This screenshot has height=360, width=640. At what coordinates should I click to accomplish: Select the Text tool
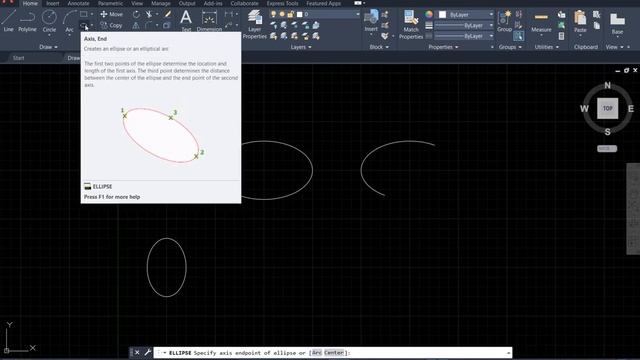tap(186, 20)
